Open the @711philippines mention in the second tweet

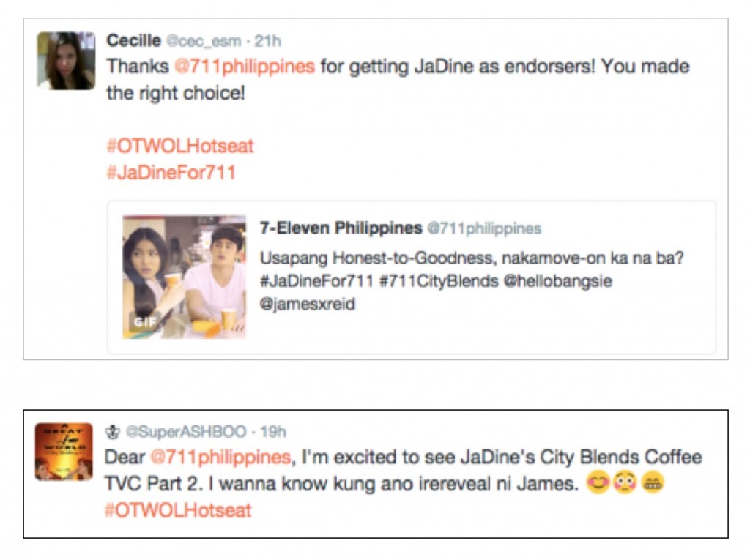(x=220, y=458)
